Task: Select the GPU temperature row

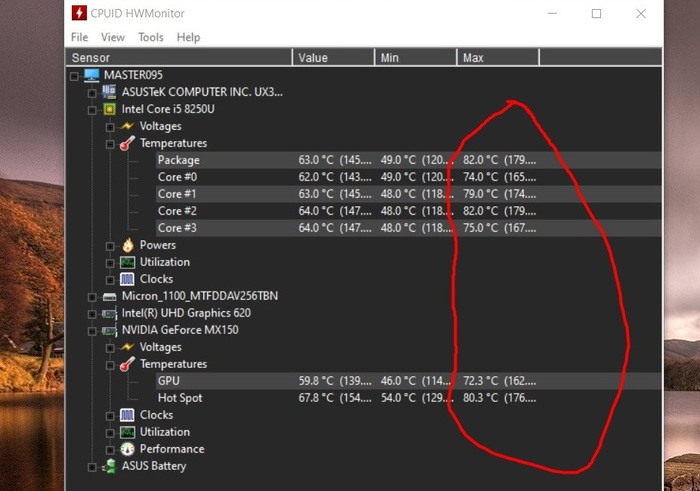Action: pos(408,381)
